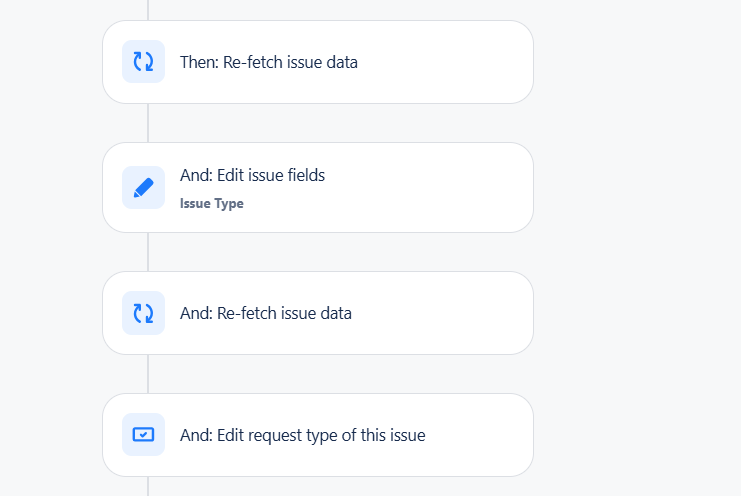Click blank canvas left of the And: Re-fetch card
The width and height of the screenshot is (741, 496).
51,313
